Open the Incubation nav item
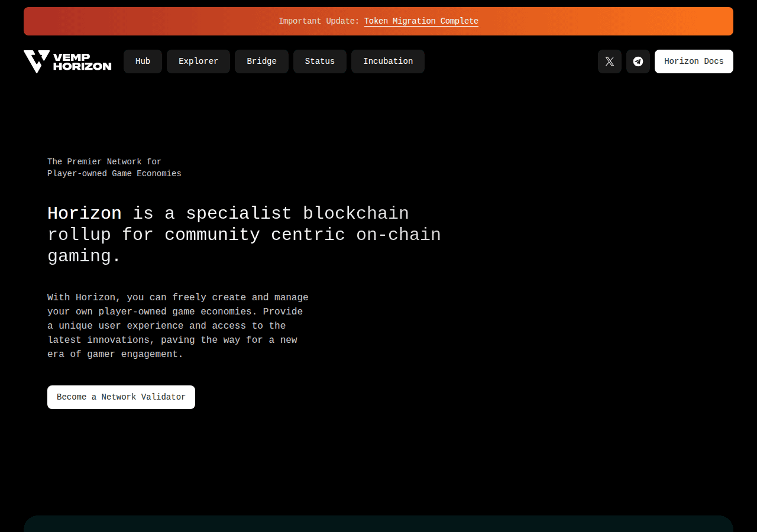Viewport: 757px width, 532px height. tap(388, 61)
